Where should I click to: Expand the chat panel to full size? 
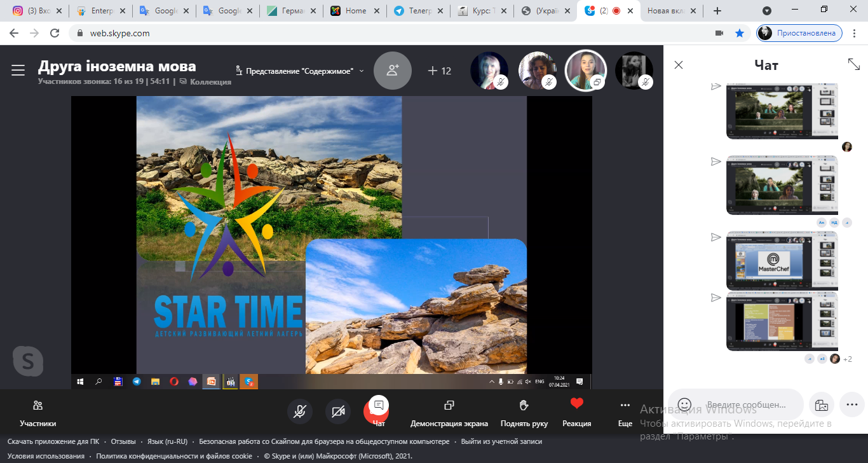(x=854, y=64)
